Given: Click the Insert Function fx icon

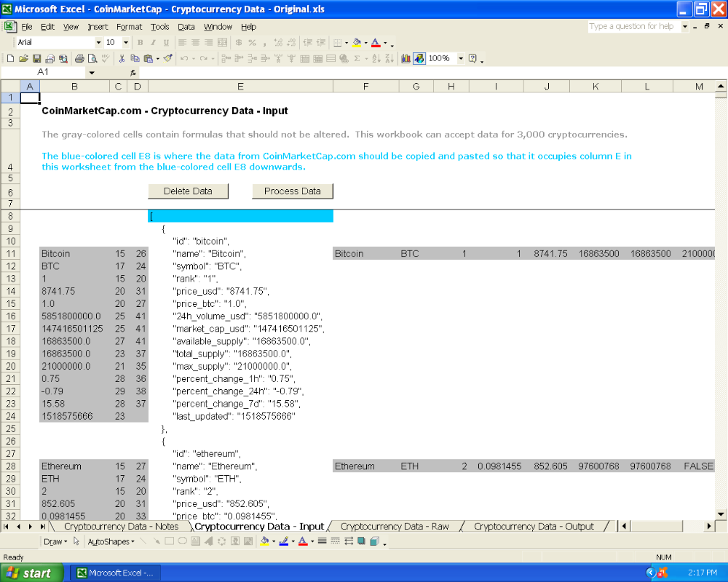Looking at the screenshot, I should point(133,73).
